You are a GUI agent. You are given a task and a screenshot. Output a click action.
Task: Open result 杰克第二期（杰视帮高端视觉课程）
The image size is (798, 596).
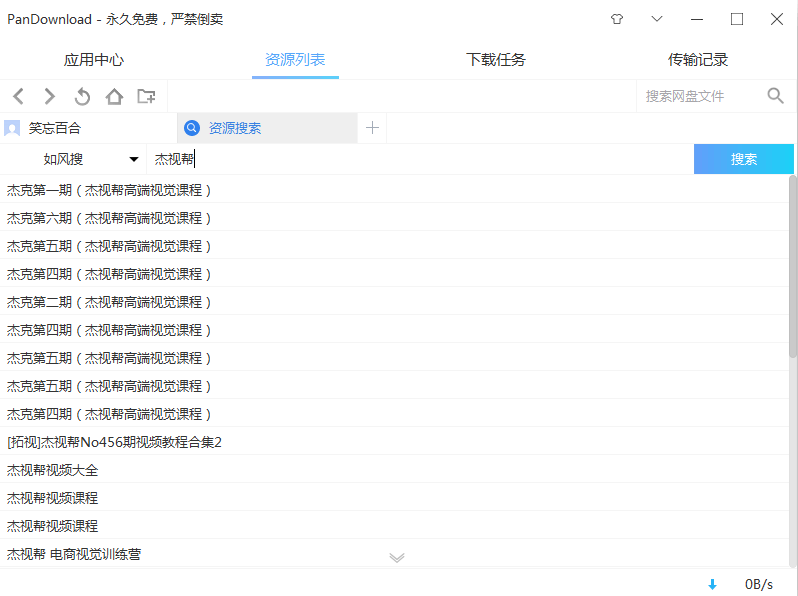pos(394,302)
